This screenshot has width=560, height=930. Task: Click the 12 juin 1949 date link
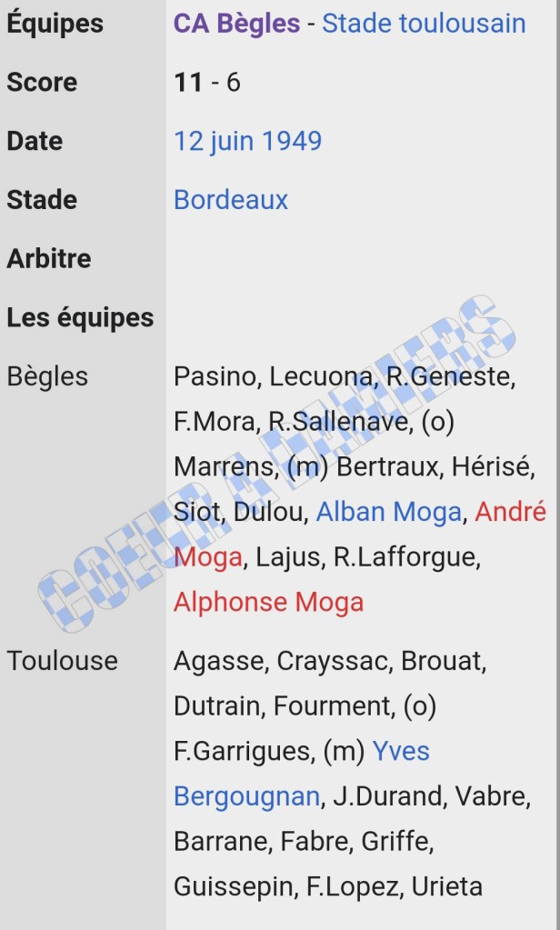(247, 141)
